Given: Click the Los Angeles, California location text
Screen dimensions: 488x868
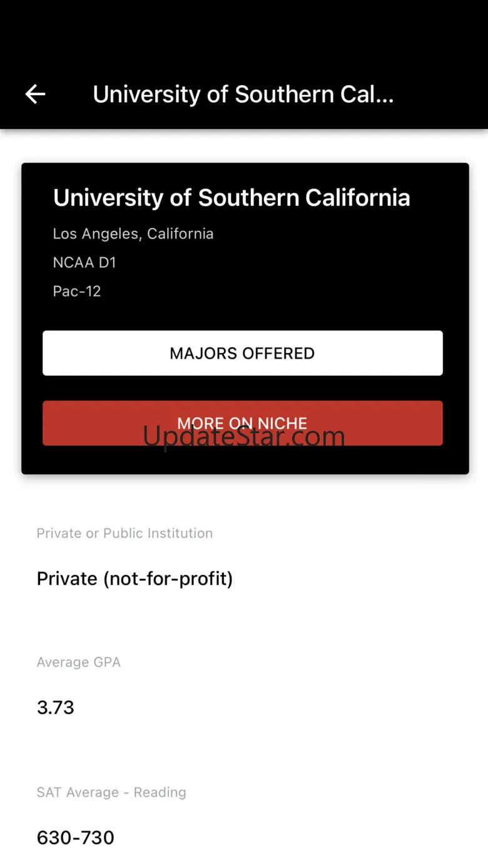Looking at the screenshot, I should pyautogui.click(x=133, y=233).
